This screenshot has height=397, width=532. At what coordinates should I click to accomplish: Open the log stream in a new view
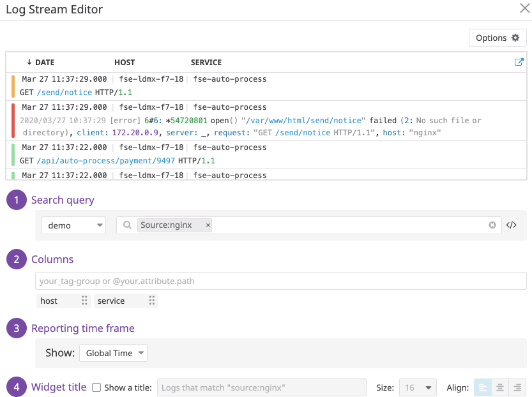[518, 62]
